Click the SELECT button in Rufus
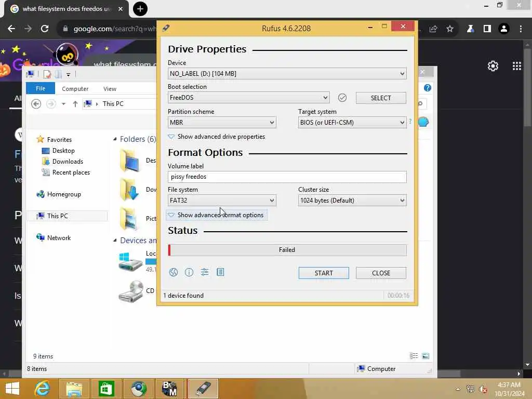 point(381,98)
